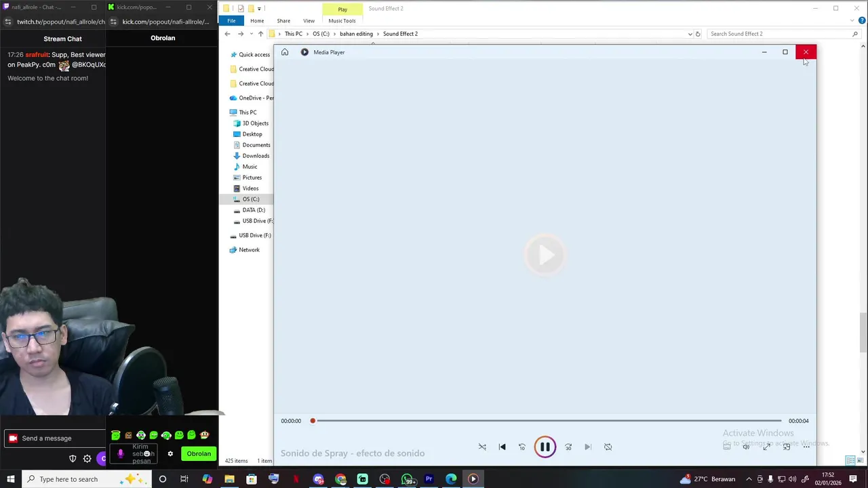Image resolution: width=868 pixels, height=488 pixels.
Task: Toggle shuffle in Media Player
Action: (x=482, y=447)
